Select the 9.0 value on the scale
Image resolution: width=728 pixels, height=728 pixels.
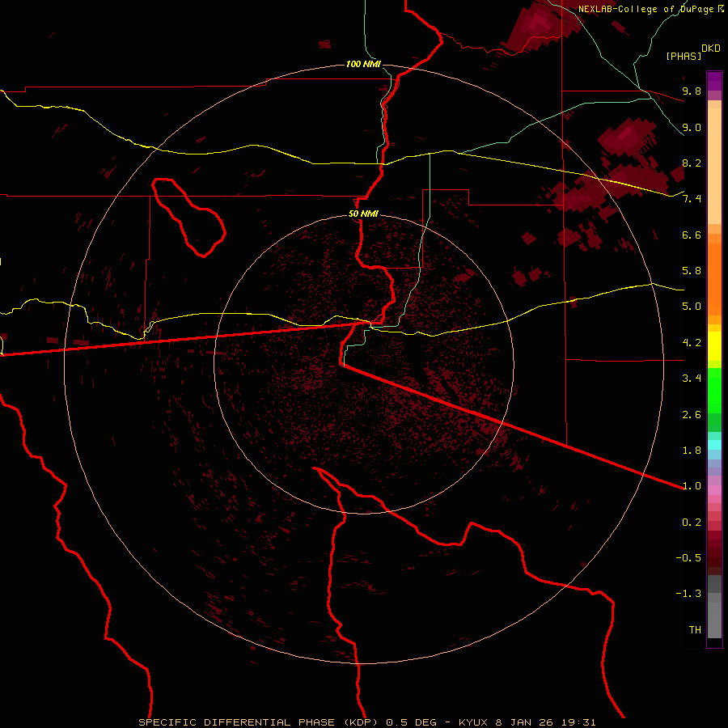pos(692,127)
